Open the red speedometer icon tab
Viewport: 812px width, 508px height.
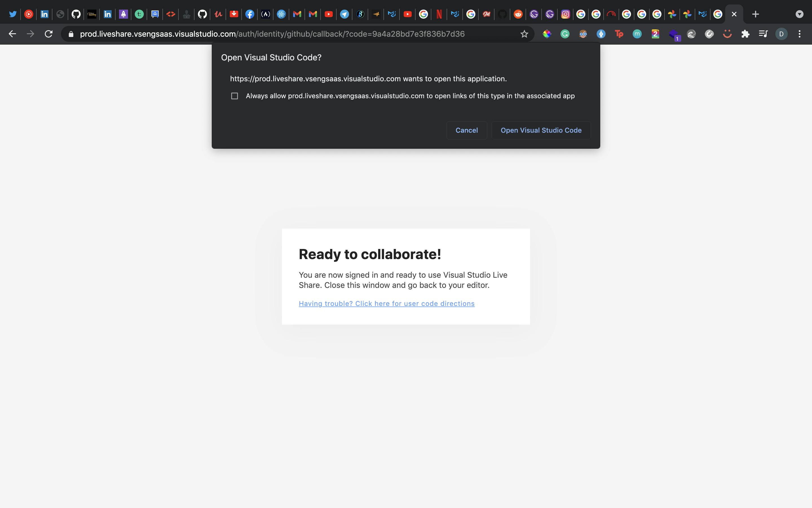[611, 14]
